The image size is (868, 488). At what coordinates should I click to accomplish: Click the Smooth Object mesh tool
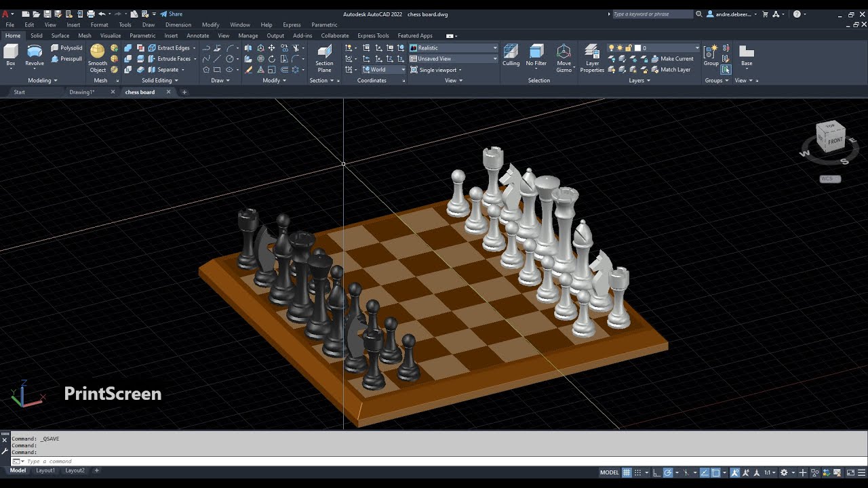(x=98, y=58)
